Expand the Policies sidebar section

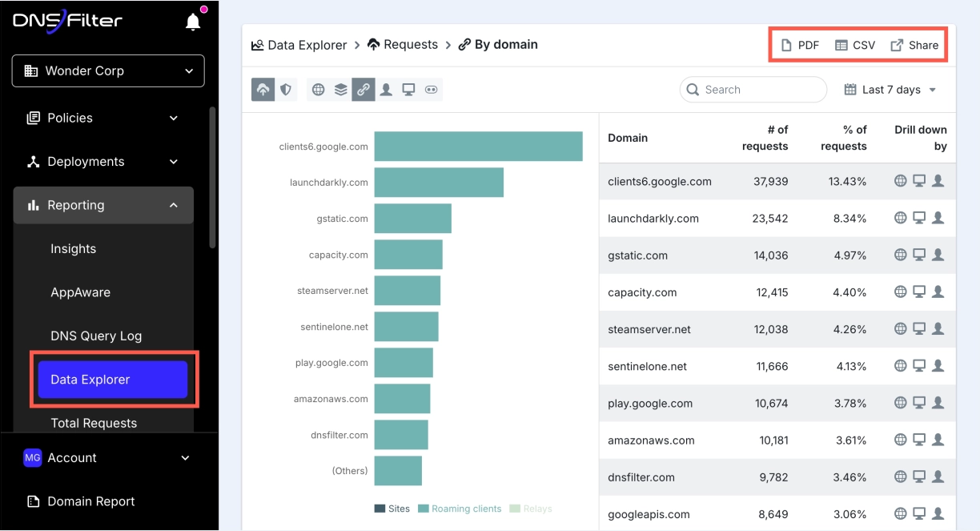102,118
